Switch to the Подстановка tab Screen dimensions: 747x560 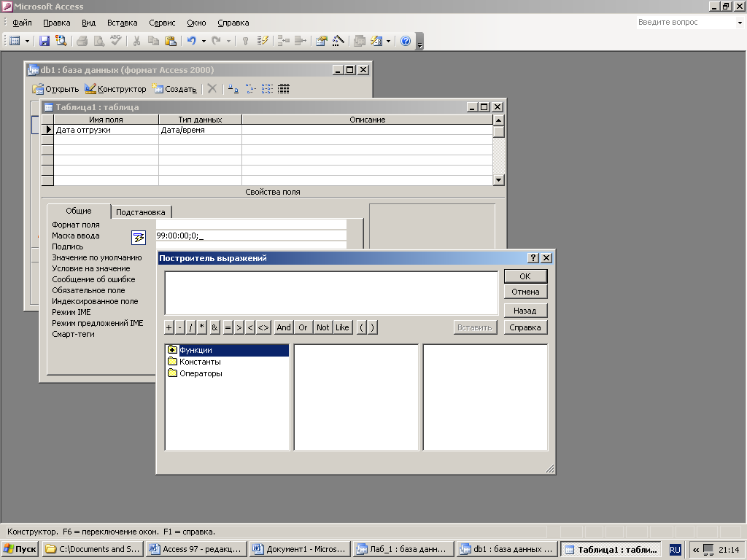pos(141,212)
